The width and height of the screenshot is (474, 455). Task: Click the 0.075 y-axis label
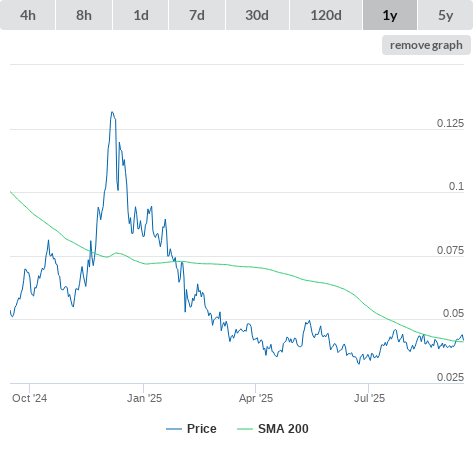pyautogui.click(x=450, y=250)
